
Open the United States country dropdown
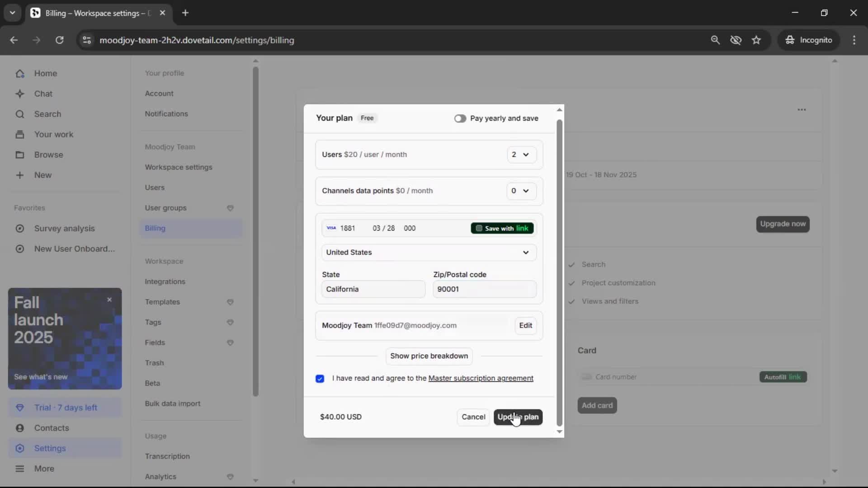(429, 253)
